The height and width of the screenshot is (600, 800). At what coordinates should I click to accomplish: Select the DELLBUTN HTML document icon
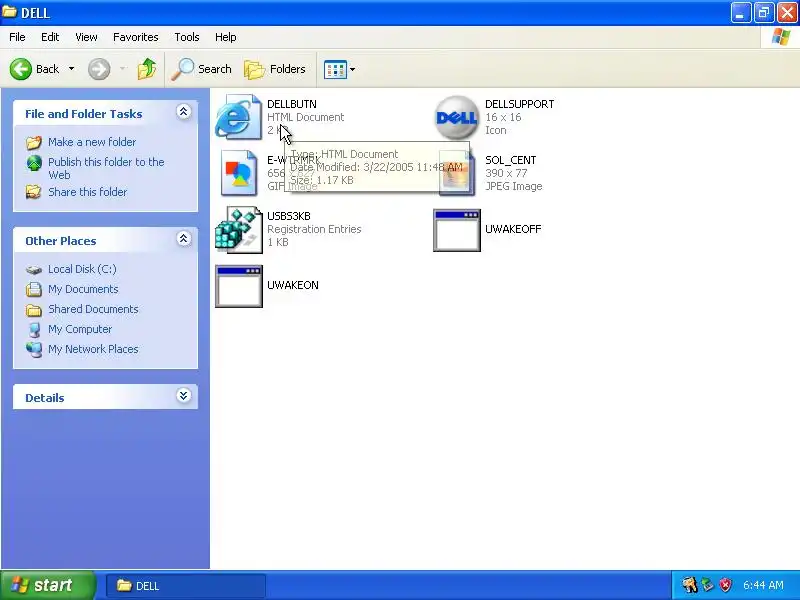click(238, 117)
